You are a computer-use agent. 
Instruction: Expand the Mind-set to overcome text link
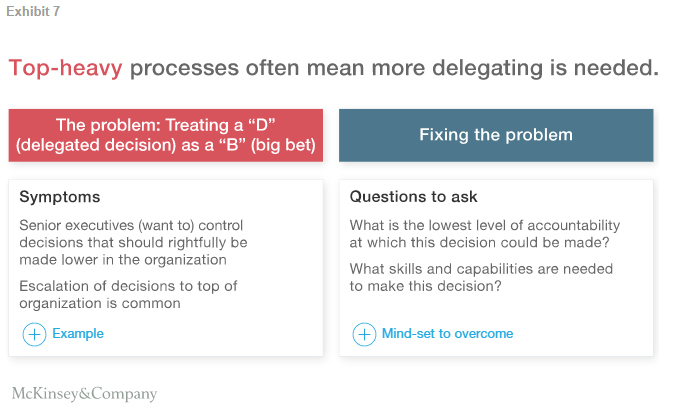(447, 334)
